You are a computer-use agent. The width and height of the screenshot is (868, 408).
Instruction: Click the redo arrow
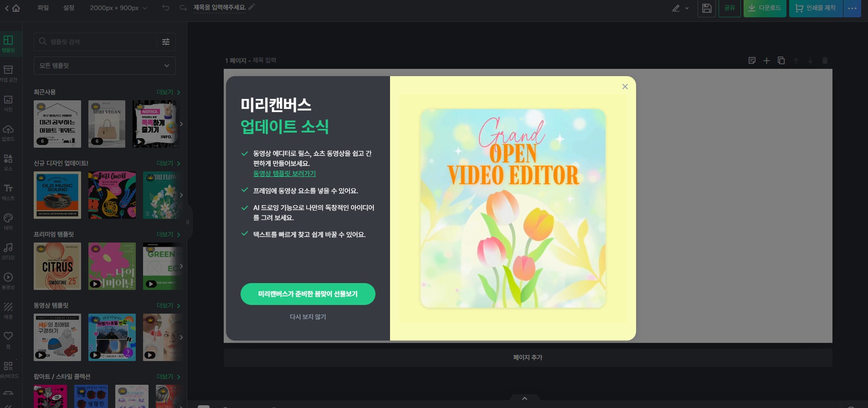tap(183, 8)
